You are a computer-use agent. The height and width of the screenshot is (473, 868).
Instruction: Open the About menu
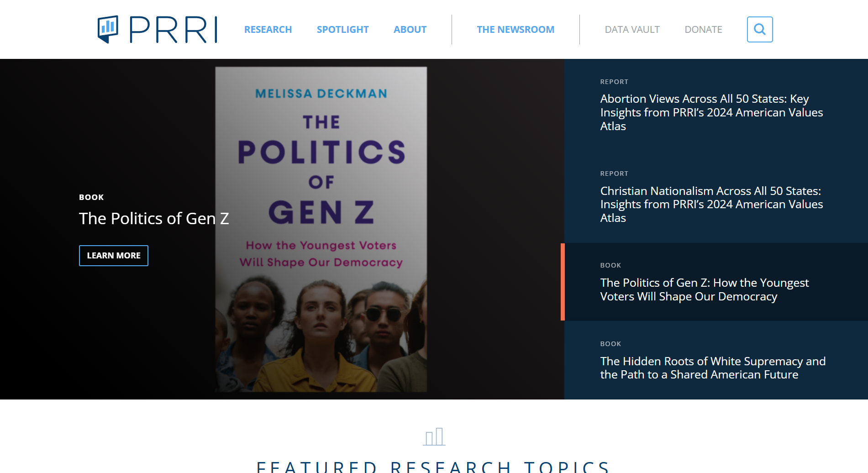(410, 30)
